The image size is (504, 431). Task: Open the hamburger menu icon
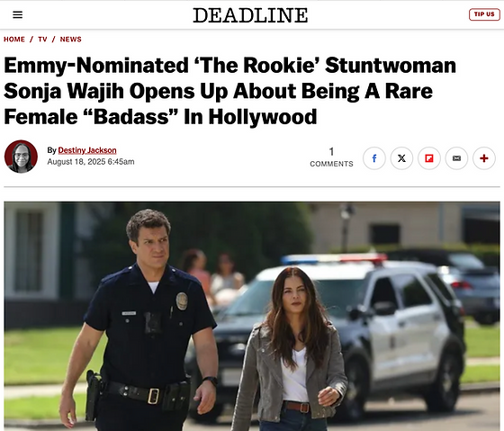(x=17, y=14)
